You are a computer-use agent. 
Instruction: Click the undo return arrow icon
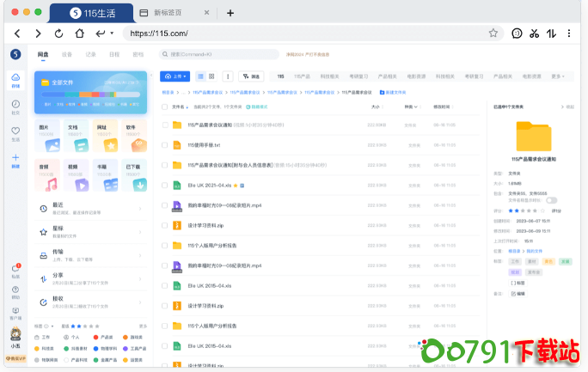coord(100,34)
